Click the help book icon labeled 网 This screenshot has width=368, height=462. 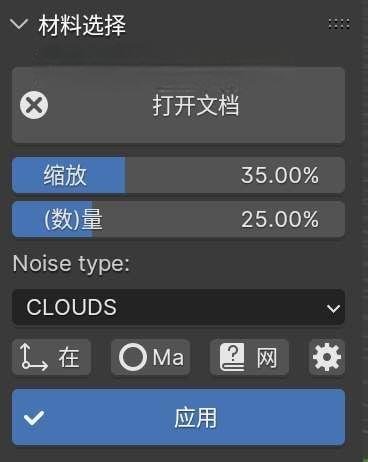(232, 357)
